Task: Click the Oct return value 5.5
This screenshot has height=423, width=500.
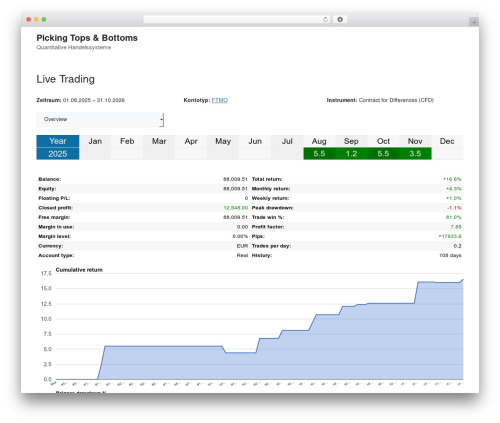Action: pos(383,154)
